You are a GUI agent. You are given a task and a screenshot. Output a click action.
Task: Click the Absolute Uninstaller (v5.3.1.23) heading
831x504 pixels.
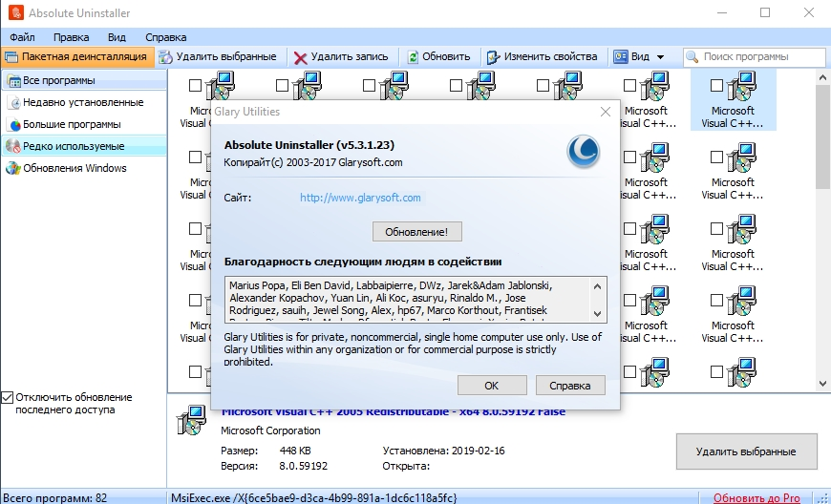[309, 145]
